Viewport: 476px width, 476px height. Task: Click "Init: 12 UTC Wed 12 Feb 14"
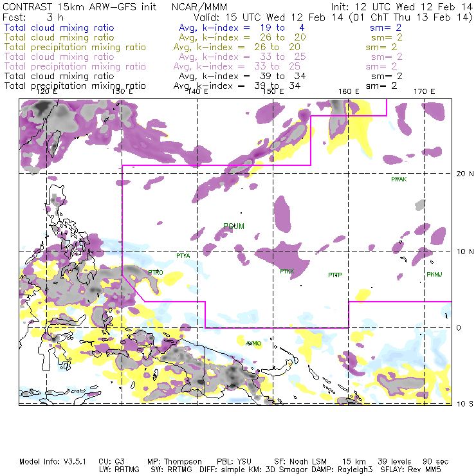402,7
